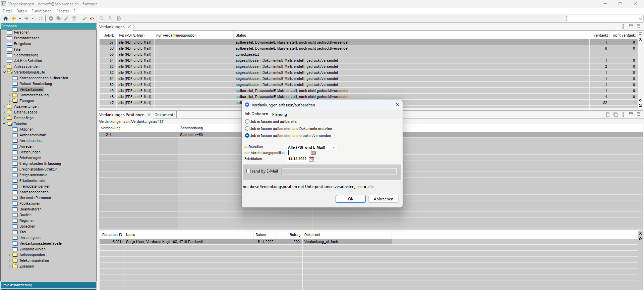The image size is (644, 290).
Task: Select 'Job erfassen und aufbereiten' option
Action: coord(247,122)
